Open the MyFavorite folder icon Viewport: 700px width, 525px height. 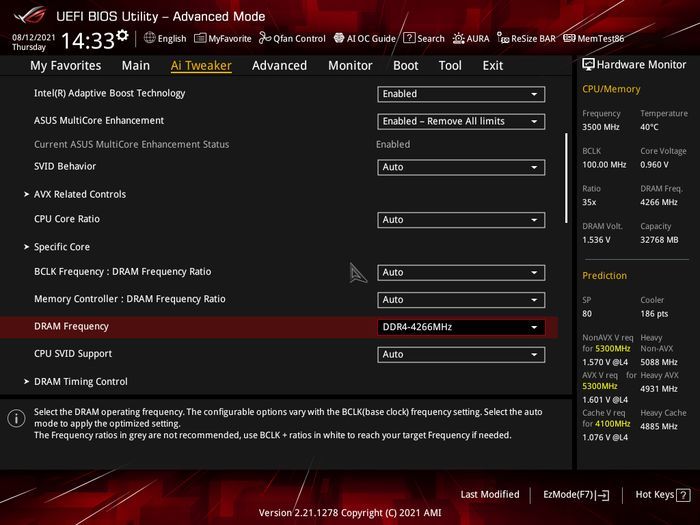coord(200,38)
